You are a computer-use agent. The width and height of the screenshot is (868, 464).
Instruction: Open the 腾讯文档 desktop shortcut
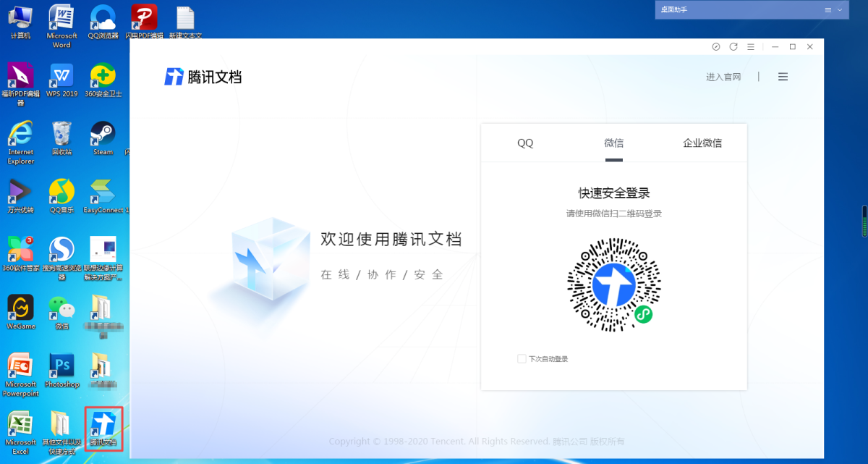[103, 427]
